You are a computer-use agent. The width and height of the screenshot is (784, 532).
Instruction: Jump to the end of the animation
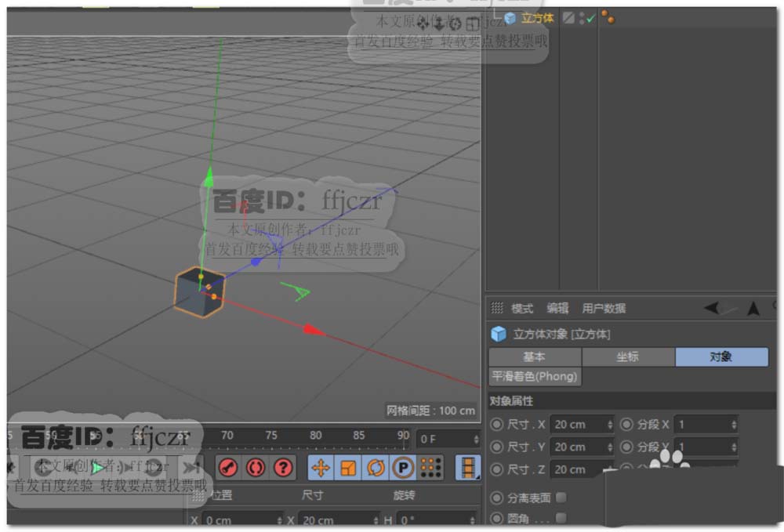(x=191, y=468)
